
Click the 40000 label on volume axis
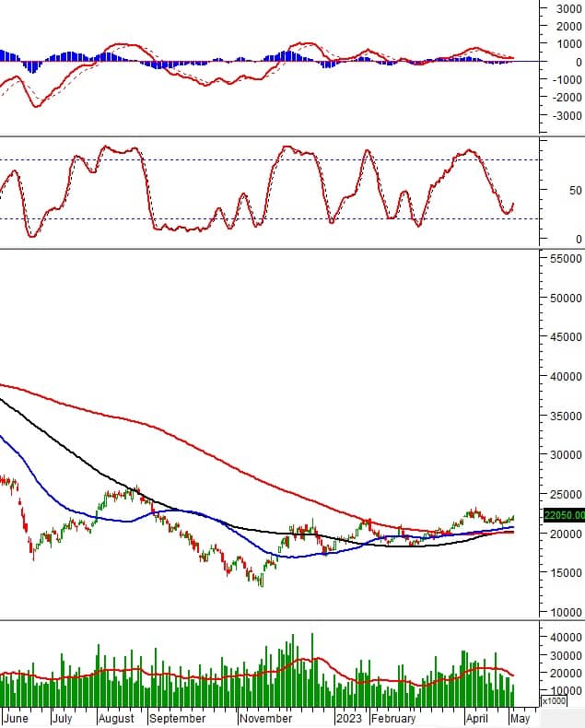point(566,638)
